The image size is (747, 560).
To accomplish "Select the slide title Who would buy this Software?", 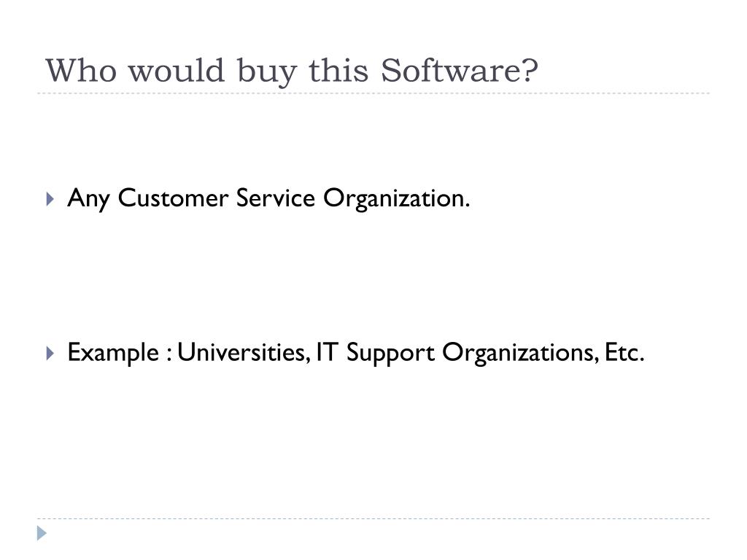I will (x=292, y=71).
